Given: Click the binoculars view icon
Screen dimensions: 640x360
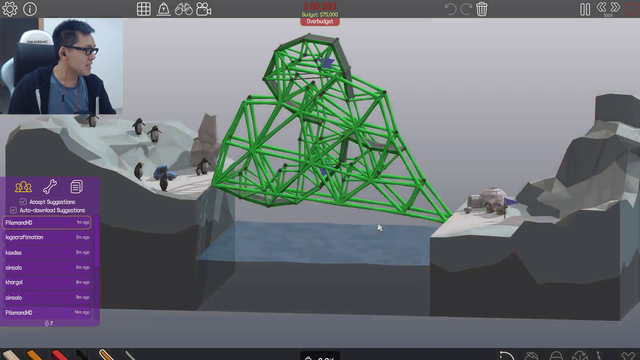Looking at the screenshot, I should coord(184,9).
